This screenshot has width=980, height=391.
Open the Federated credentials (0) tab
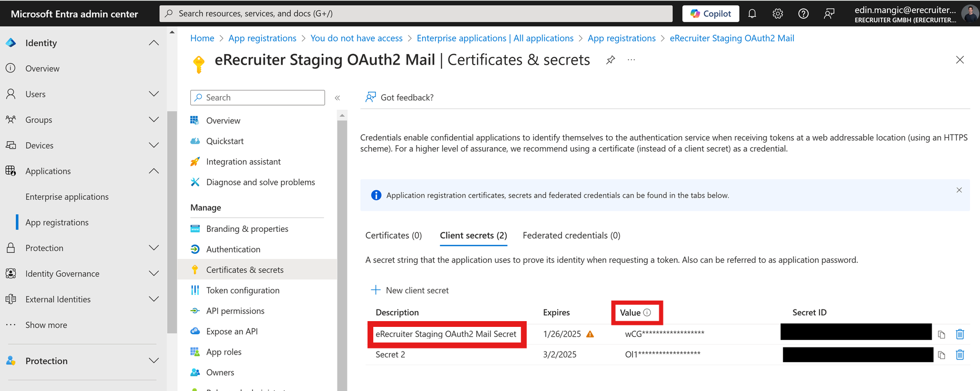pyautogui.click(x=571, y=235)
